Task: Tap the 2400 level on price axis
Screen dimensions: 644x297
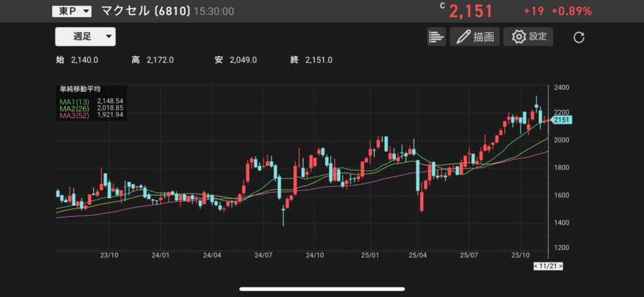Action: click(563, 87)
